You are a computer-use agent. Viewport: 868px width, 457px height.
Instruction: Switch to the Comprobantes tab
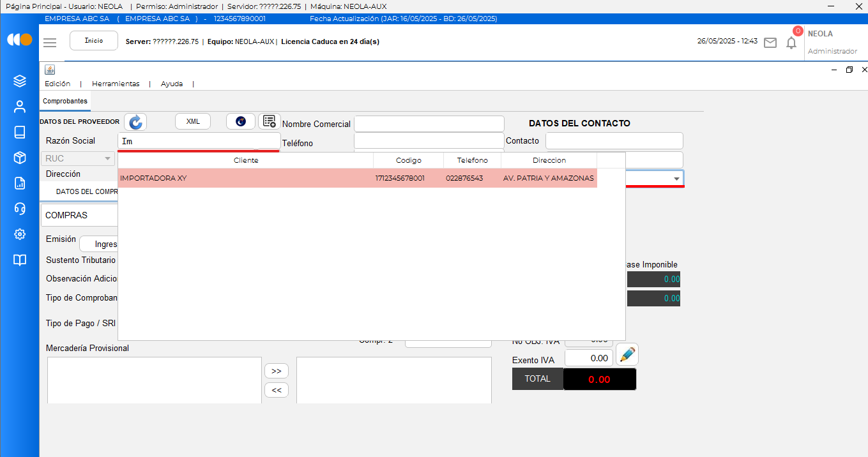click(x=65, y=101)
